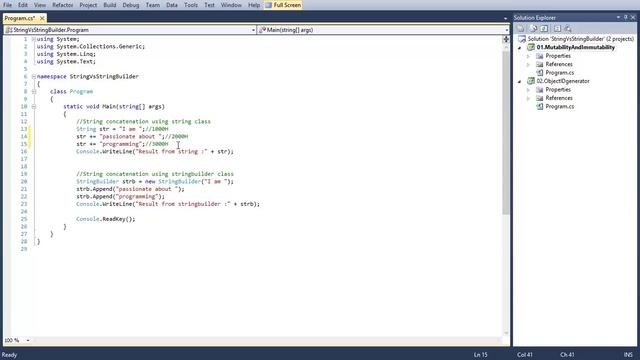Open the Team menu
Screen dimensions: 640x360
tap(153, 5)
